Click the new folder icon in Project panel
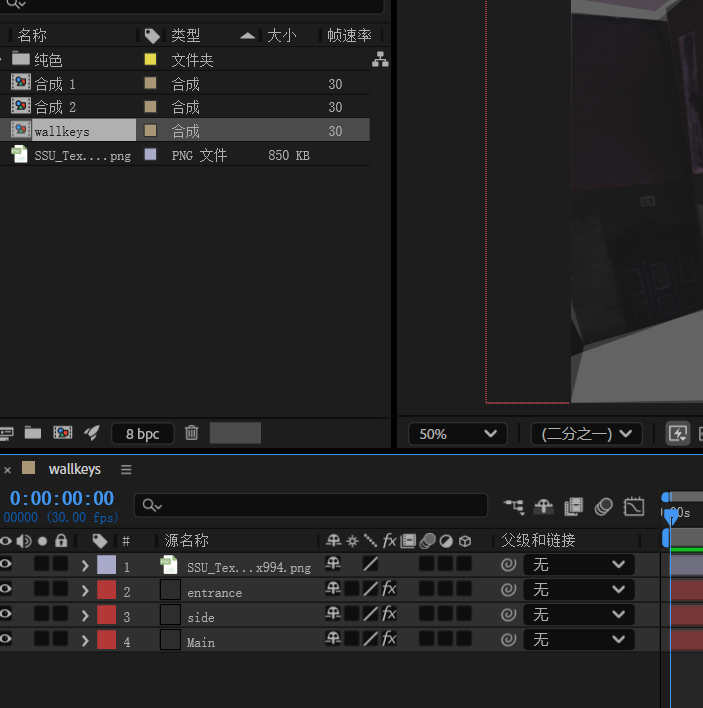This screenshot has height=708, width=703. [x=33, y=433]
